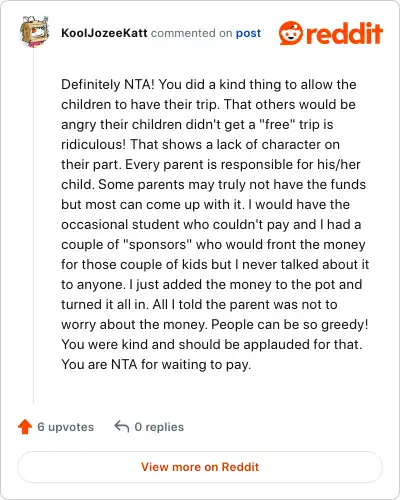This screenshot has height=500, width=400.
Task: Click the sentence "People can be so greedy!"
Action: (290, 325)
